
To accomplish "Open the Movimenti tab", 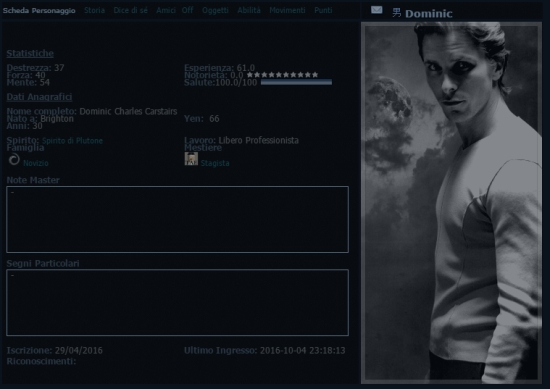I will pos(287,10).
